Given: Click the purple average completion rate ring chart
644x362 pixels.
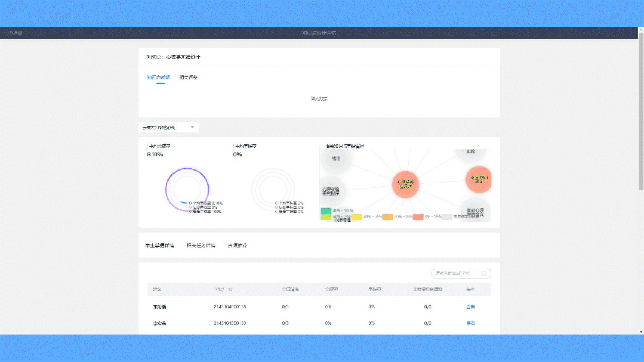Looking at the screenshot, I should point(186,189).
